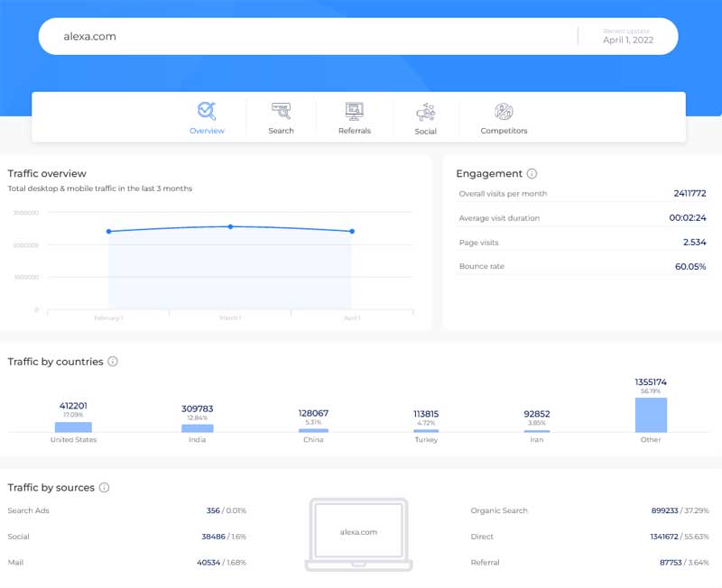Click the Traffic by sources info icon
722x588 pixels.
pos(105,487)
